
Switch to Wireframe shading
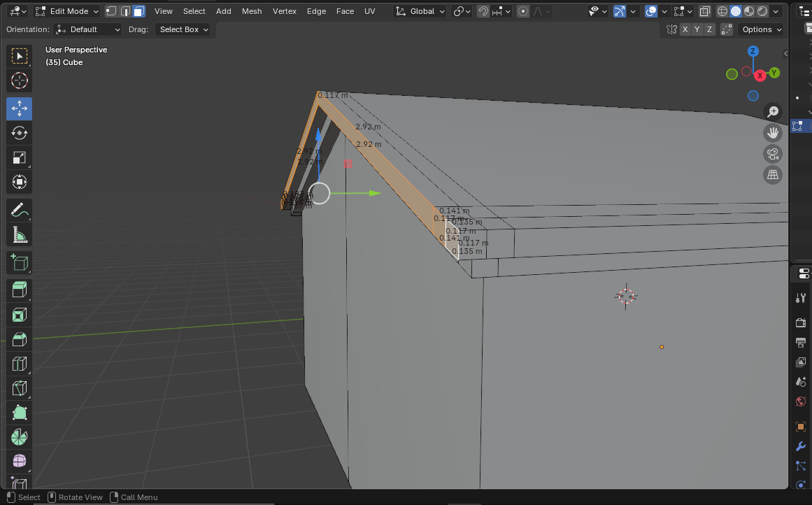click(x=722, y=11)
